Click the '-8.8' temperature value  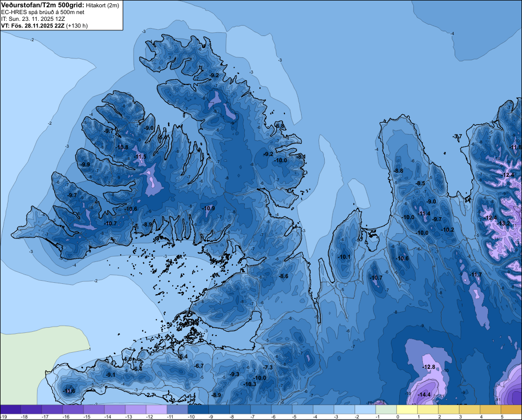398,171
